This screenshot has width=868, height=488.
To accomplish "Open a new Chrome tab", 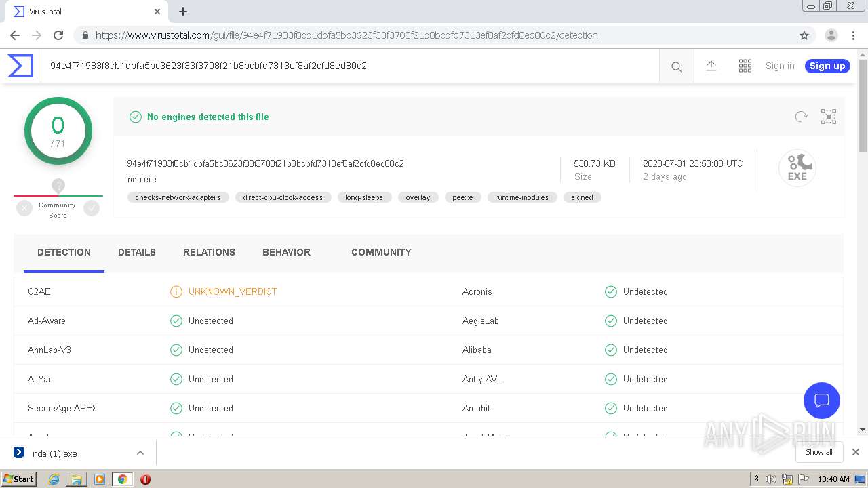I will (183, 12).
